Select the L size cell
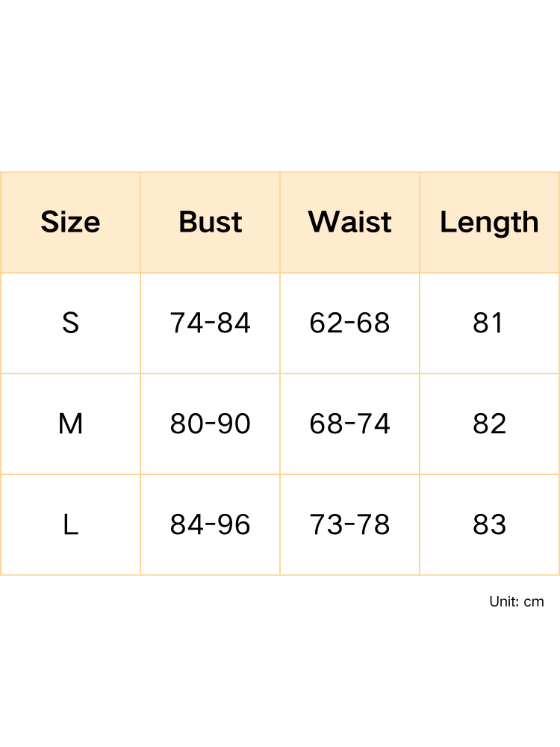Image resolution: width=560 pixels, height=747 pixels. click(x=70, y=525)
